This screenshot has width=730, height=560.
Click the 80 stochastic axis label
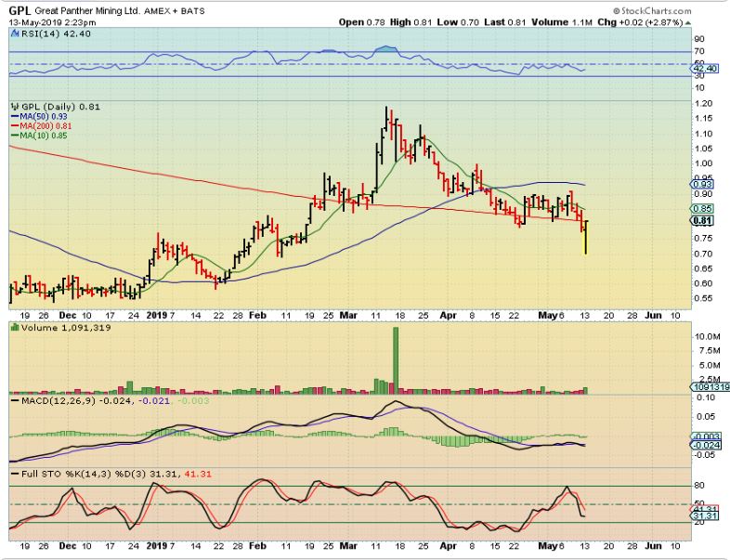[699, 486]
